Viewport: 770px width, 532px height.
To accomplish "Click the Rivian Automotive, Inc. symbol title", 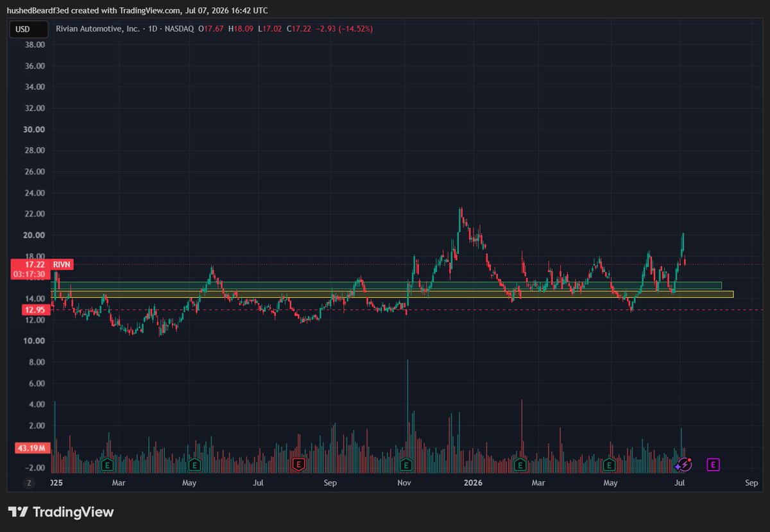I will click(x=96, y=29).
